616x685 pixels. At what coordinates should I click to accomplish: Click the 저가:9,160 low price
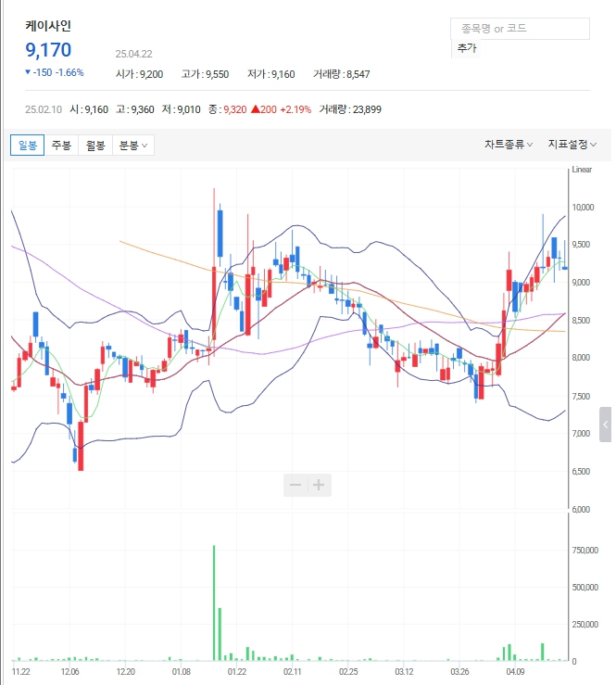pos(271,74)
